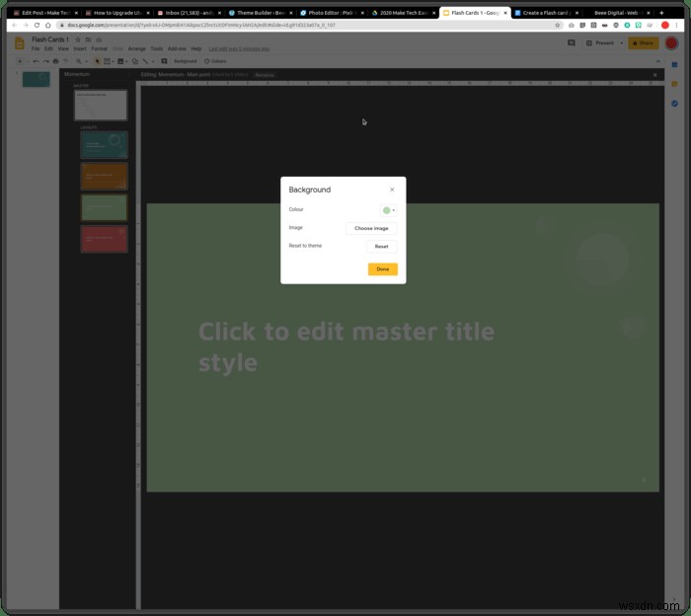691x616 pixels.
Task: Click the 'Click to edit master title style' placeholder
Action: point(346,347)
